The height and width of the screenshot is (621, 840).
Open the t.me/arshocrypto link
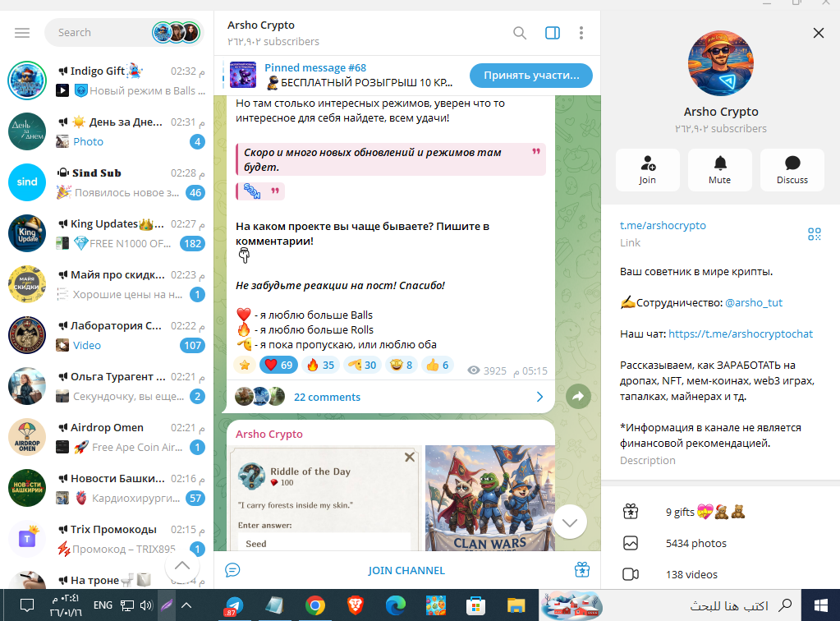tap(663, 226)
